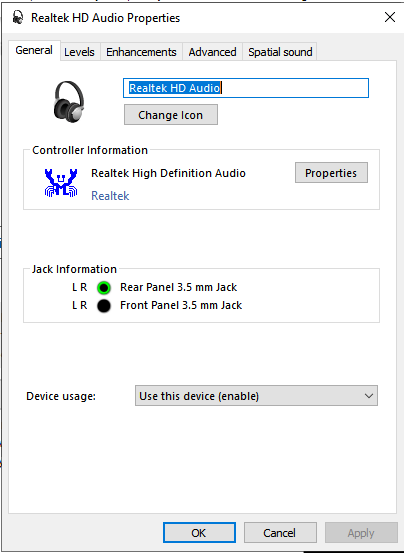
Task: Click the Change Icon button
Action: 171,115
